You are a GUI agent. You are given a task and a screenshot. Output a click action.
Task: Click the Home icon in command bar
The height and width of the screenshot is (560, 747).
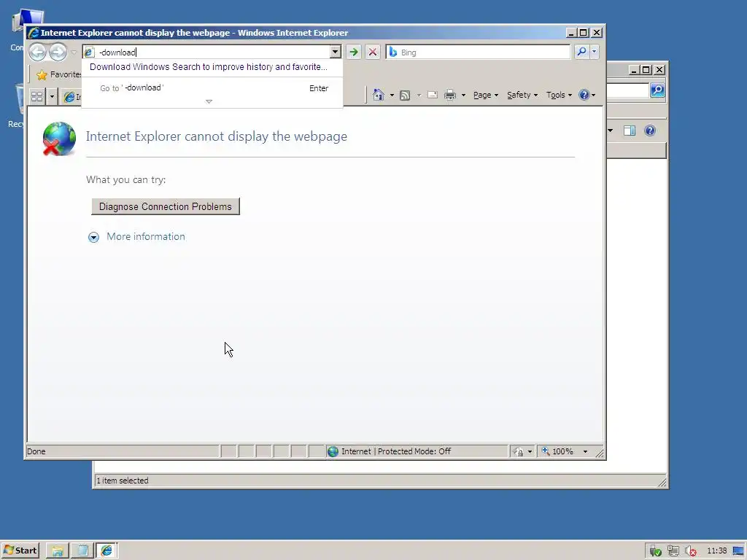[379, 95]
